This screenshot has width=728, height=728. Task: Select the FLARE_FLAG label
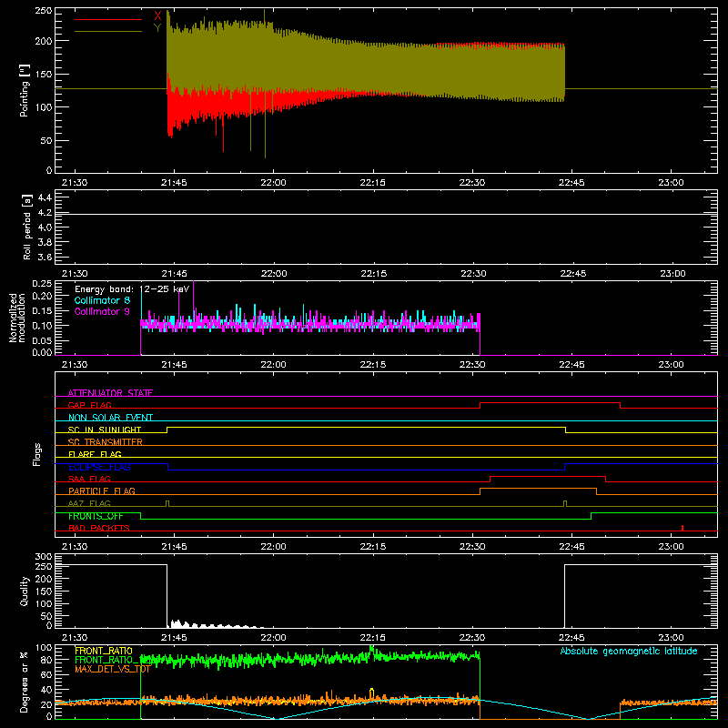click(95, 454)
